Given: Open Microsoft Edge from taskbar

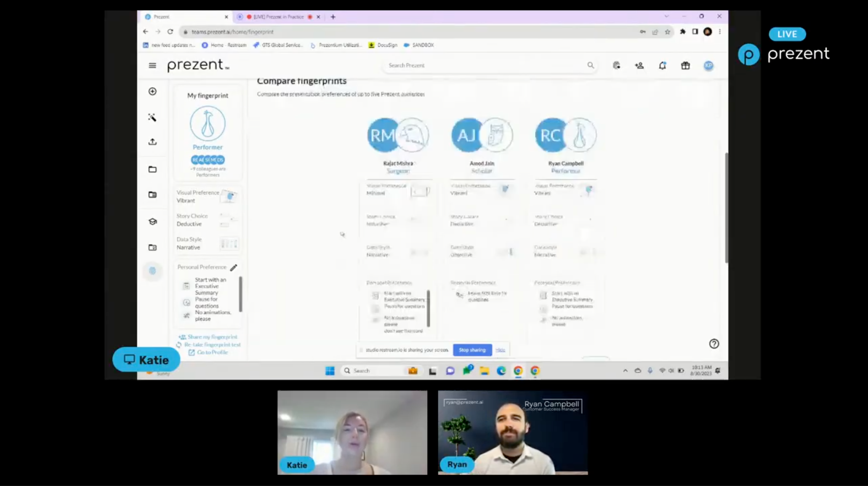Looking at the screenshot, I should (x=501, y=371).
